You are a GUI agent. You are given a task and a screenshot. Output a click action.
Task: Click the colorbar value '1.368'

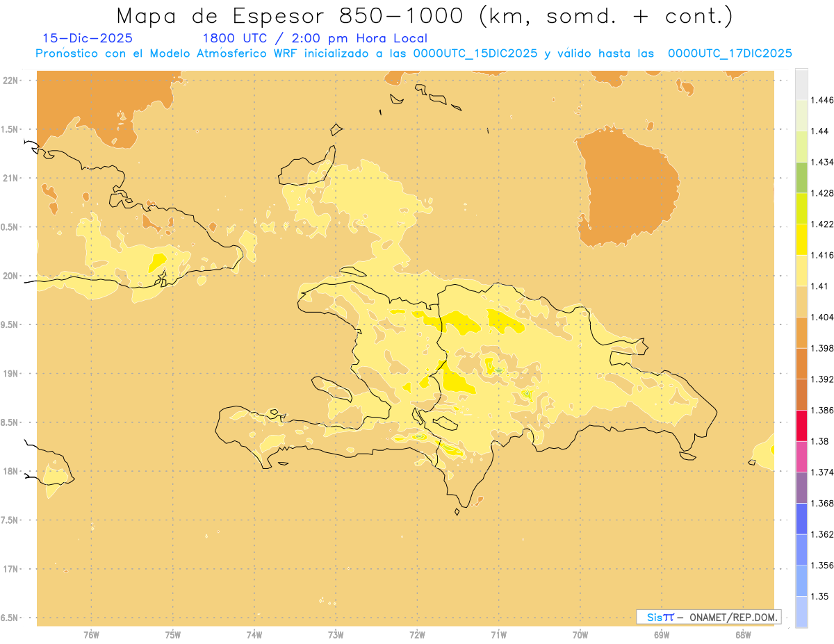coord(822,503)
